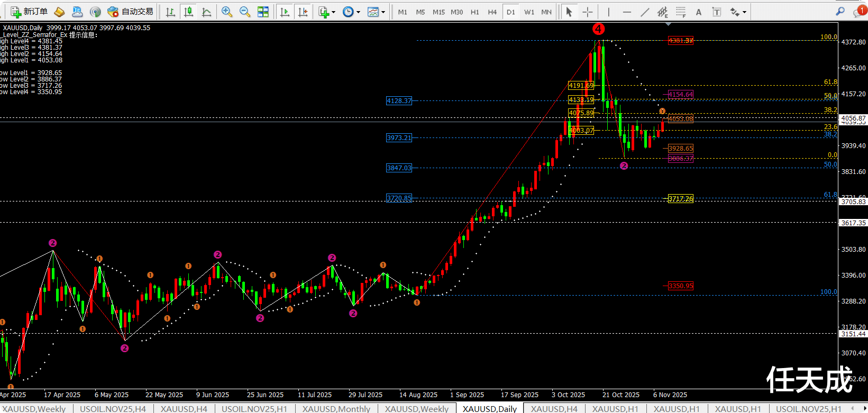Viewport: 868px width, 413px height.
Task: Switch chart to bar chart mode
Action: pos(170,11)
